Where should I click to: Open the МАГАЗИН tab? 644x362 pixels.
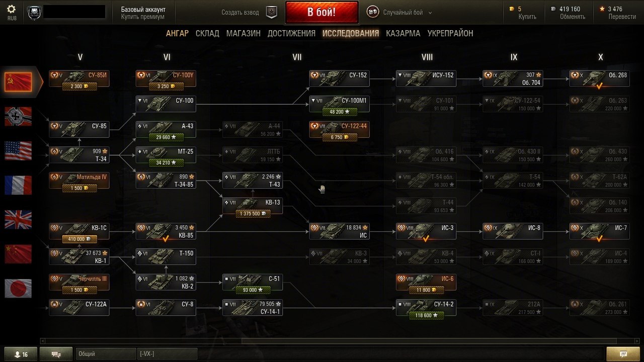244,33
